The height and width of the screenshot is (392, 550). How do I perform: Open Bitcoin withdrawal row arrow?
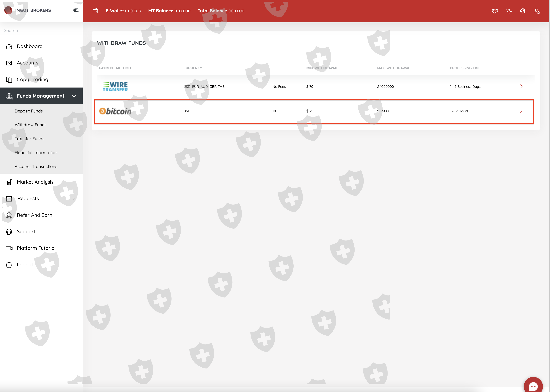pos(521,111)
